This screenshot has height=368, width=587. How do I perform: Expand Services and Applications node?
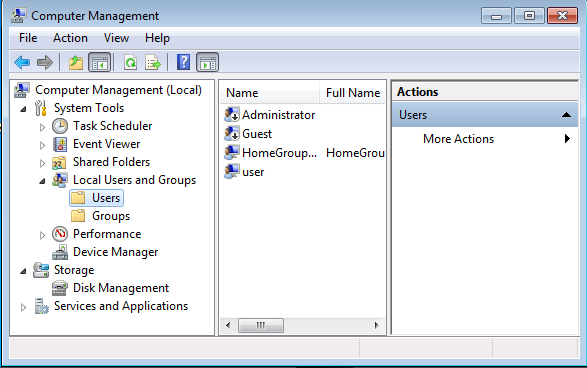pyautogui.click(x=23, y=307)
